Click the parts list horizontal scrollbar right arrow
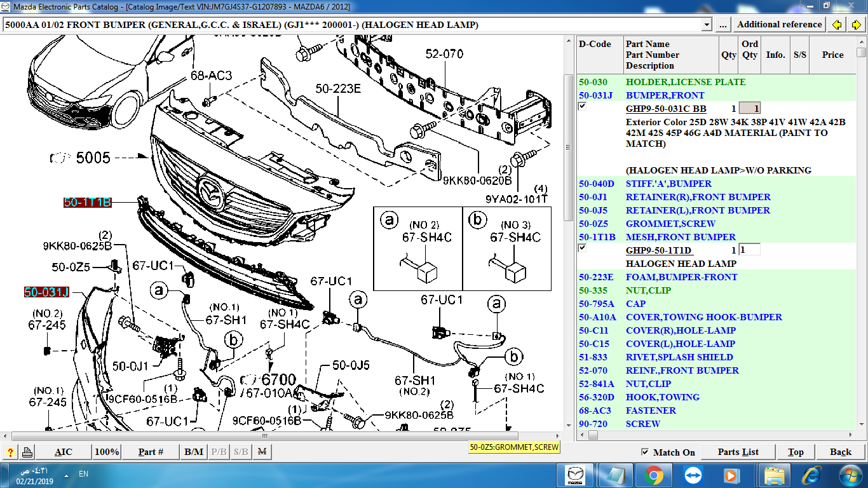 point(851,435)
